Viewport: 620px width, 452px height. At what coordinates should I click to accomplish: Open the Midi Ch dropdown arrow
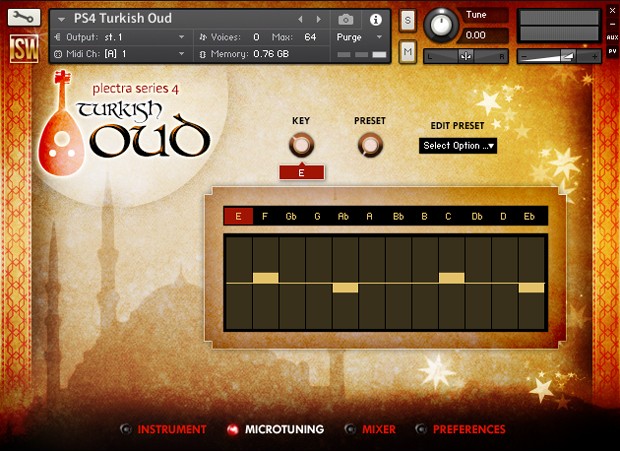coord(181,54)
